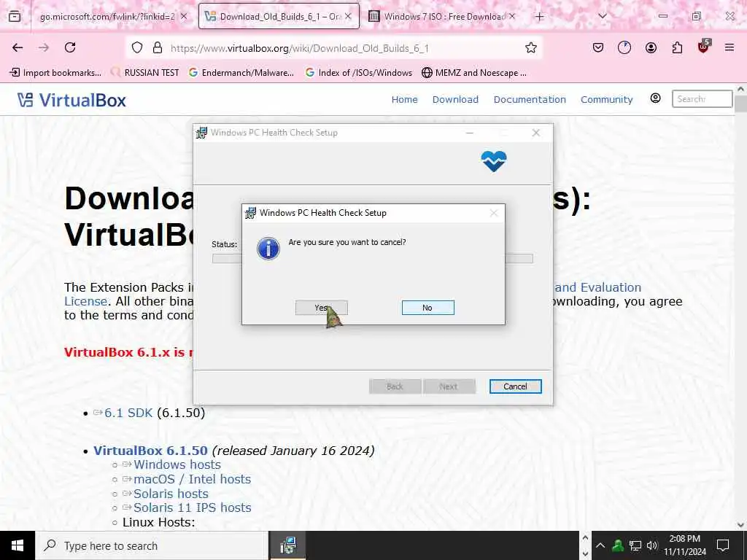Open the Solaris 11 IPS hosts link
The image size is (747, 560).
(x=193, y=507)
